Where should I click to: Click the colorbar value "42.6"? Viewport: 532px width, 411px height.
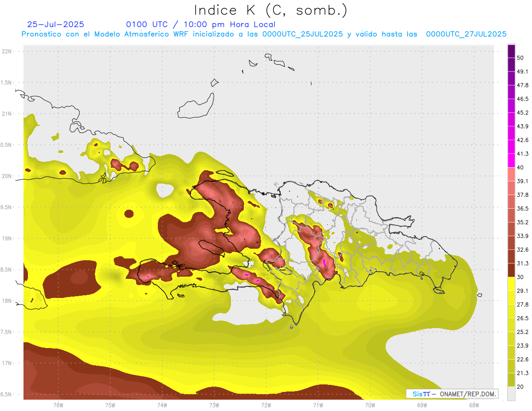click(x=523, y=140)
